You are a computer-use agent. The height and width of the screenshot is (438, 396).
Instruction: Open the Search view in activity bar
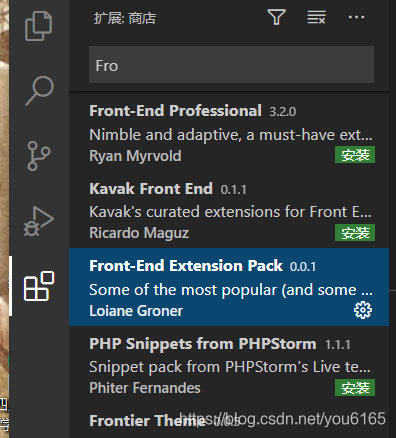pos(39,91)
